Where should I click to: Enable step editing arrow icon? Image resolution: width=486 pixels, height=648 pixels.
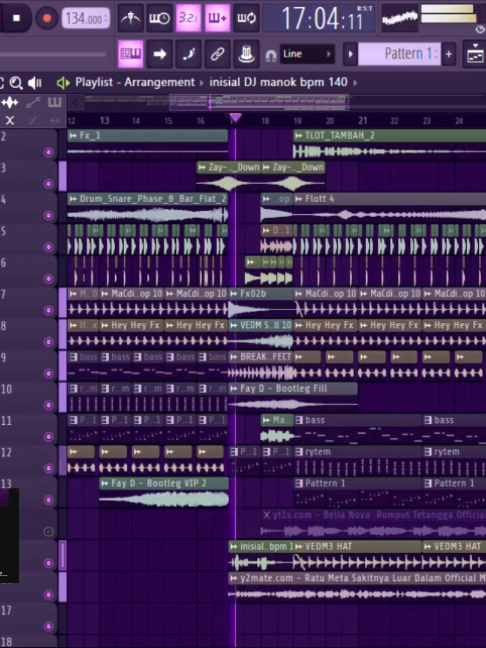pyautogui.click(x=160, y=54)
